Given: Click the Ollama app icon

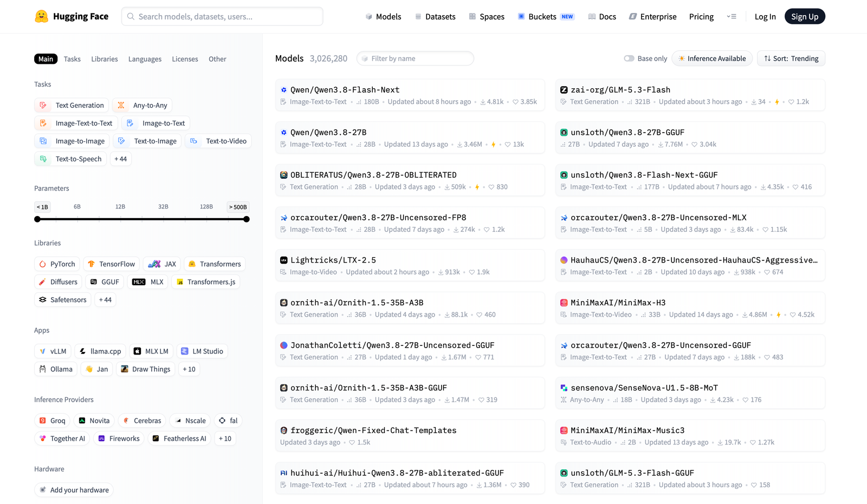Looking at the screenshot, I should pos(43,369).
